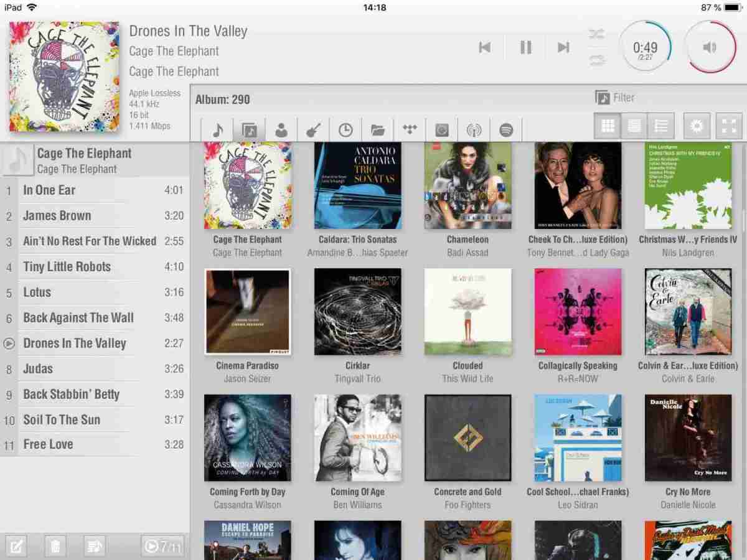Select currently playing Drones In The Valley row
The image size is (747, 560).
point(95,343)
